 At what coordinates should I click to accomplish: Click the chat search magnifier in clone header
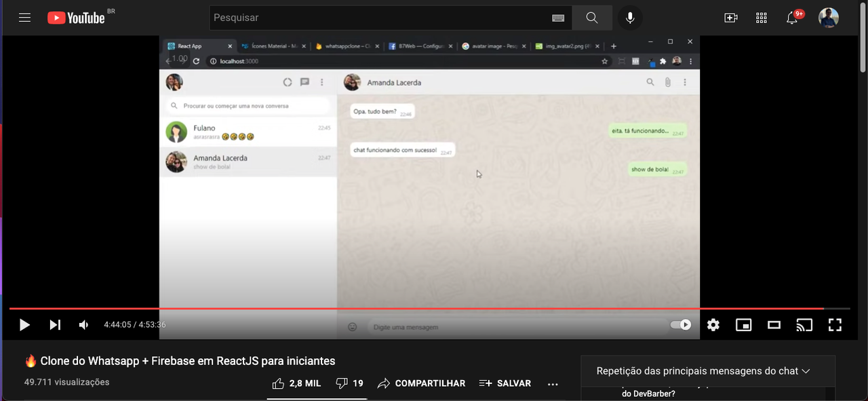pyautogui.click(x=650, y=82)
